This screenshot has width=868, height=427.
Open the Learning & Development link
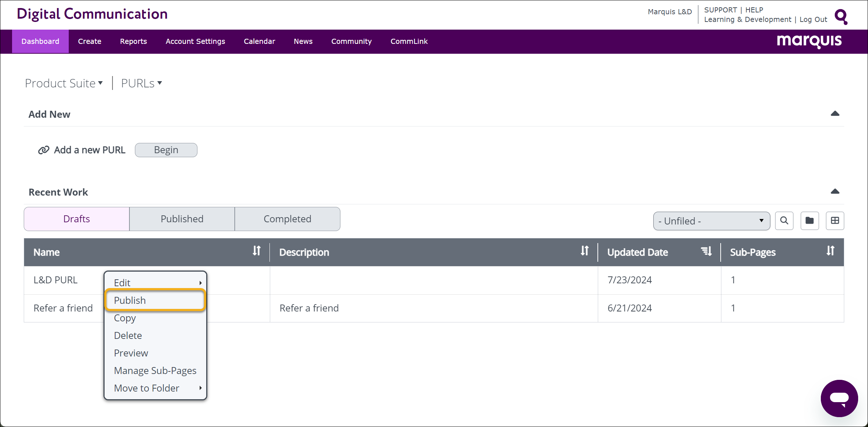click(747, 19)
